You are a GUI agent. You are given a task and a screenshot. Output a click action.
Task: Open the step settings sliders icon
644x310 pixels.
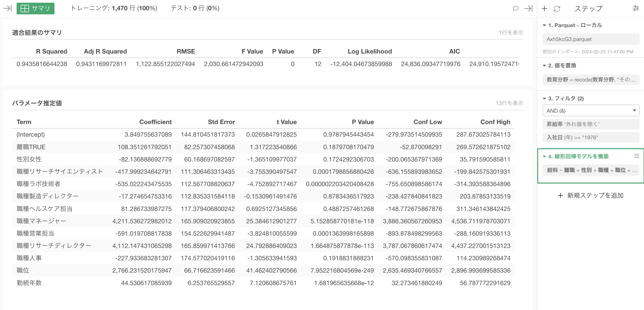coord(635,9)
